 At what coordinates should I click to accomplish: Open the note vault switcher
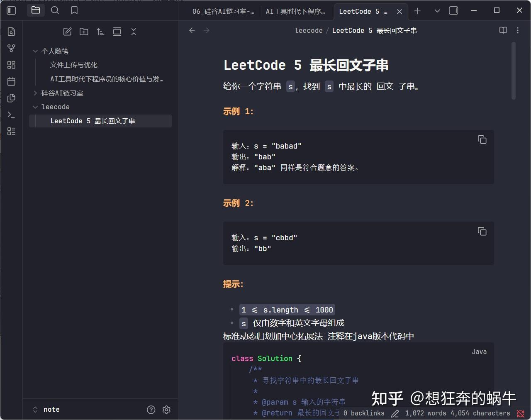(46, 410)
